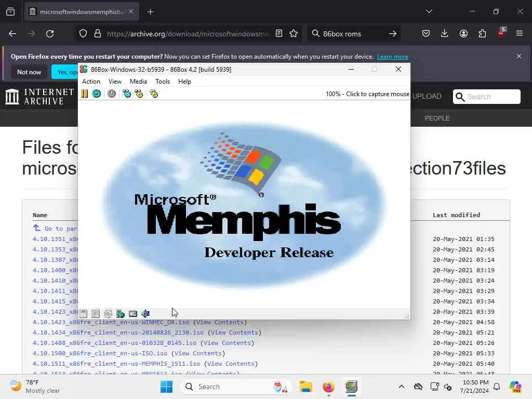Click the Internet Archive logo

tap(39, 97)
